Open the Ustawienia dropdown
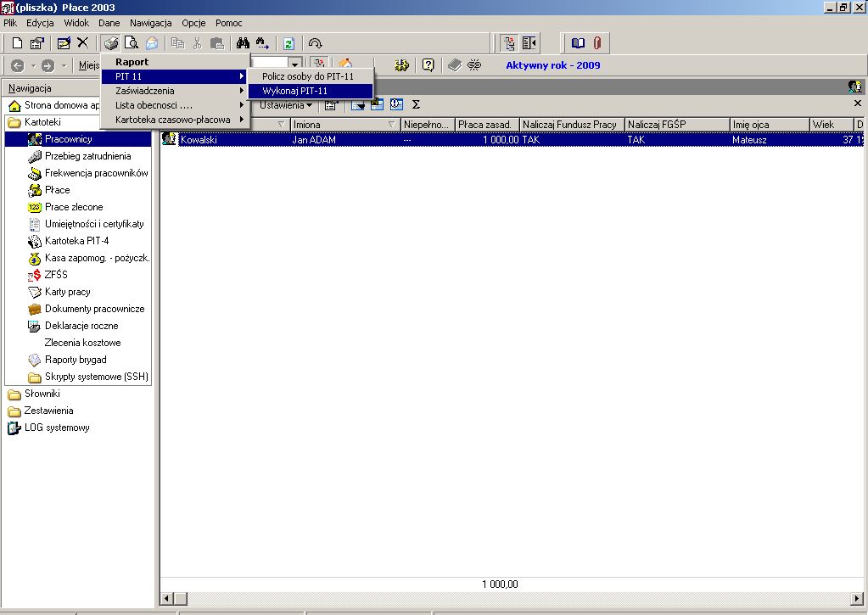 pos(286,105)
